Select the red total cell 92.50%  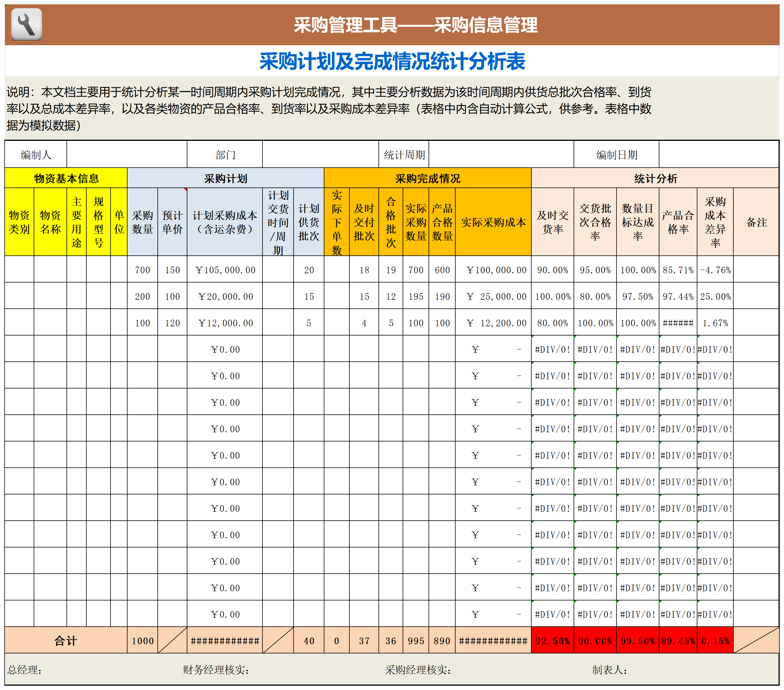point(553,640)
